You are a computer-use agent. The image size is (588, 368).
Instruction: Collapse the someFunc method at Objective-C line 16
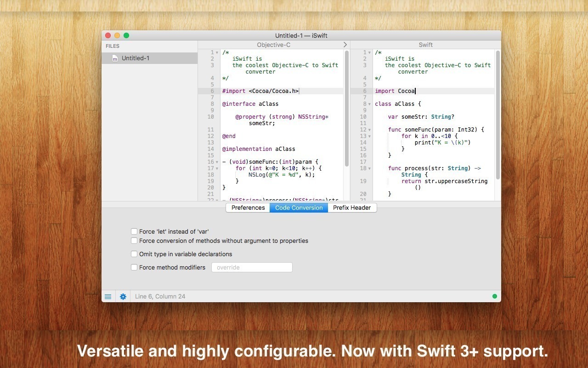click(217, 162)
